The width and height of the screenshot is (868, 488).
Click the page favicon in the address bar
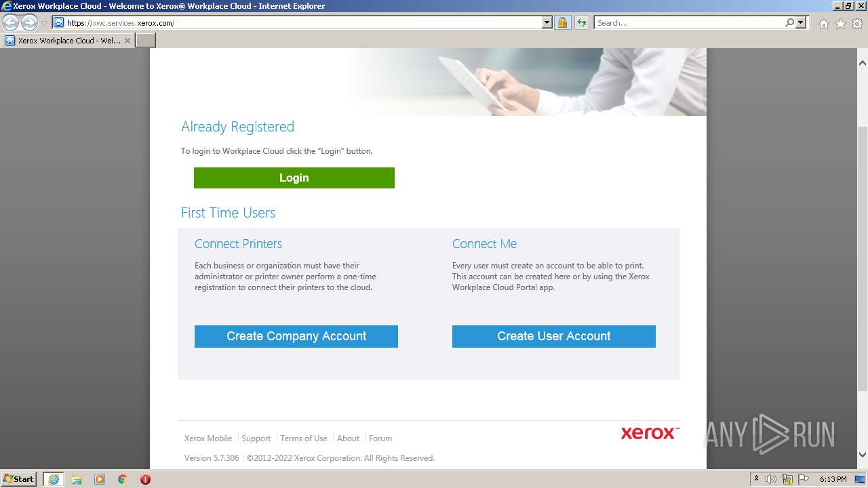[59, 23]
